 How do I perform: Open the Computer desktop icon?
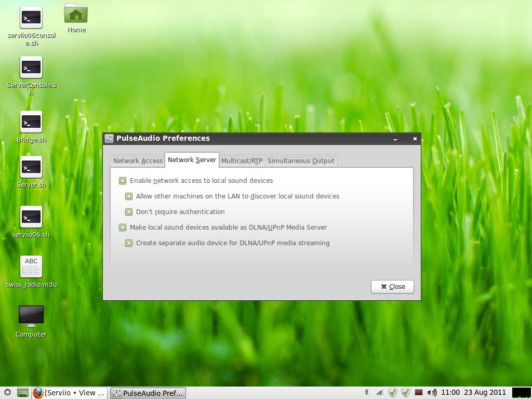pos(31,316)
